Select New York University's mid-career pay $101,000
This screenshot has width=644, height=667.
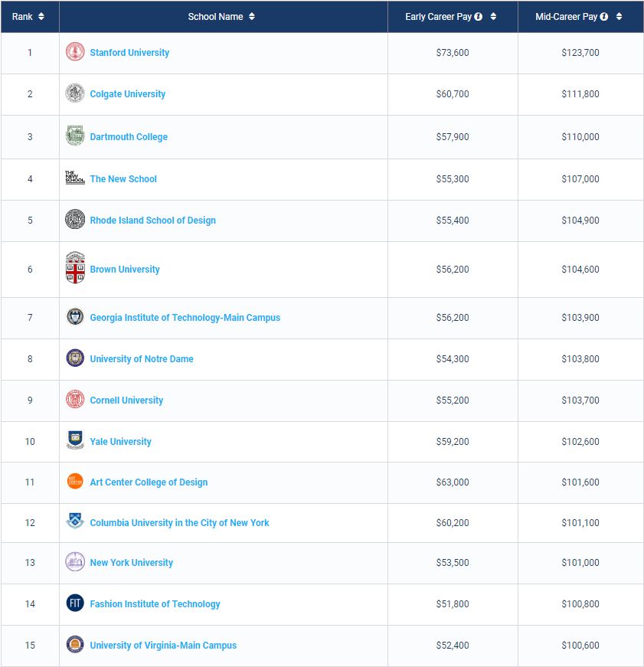tap(580, 563)
